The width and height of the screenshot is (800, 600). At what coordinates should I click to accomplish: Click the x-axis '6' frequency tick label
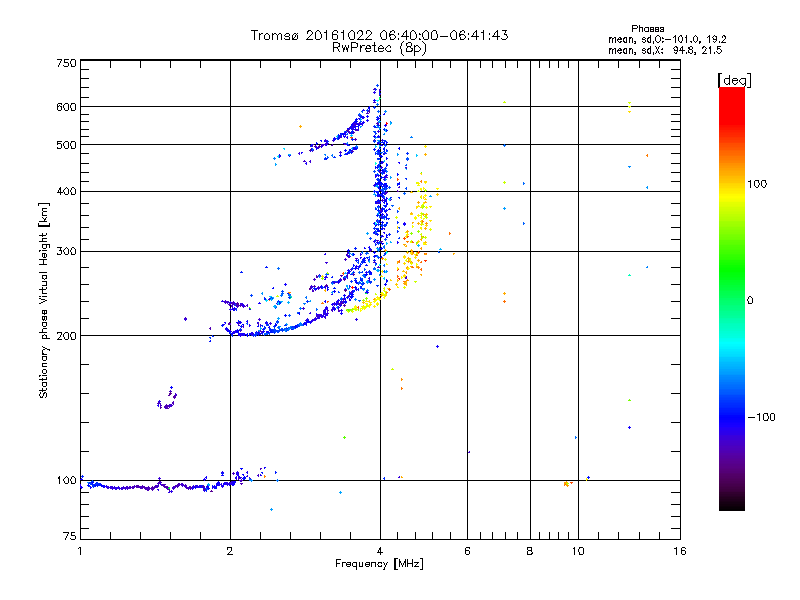[x=467, y=551]
